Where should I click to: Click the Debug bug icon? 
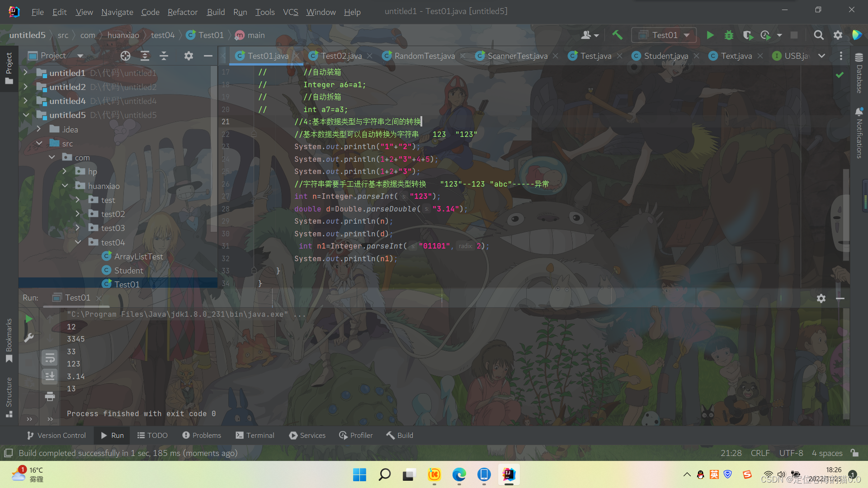point(729,35)
